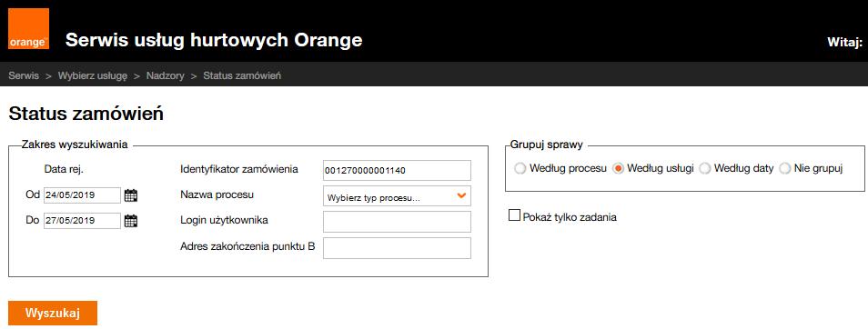Focus the Login użytkownika input field
Screen dimensions: 868x329
tap(397, 222)
